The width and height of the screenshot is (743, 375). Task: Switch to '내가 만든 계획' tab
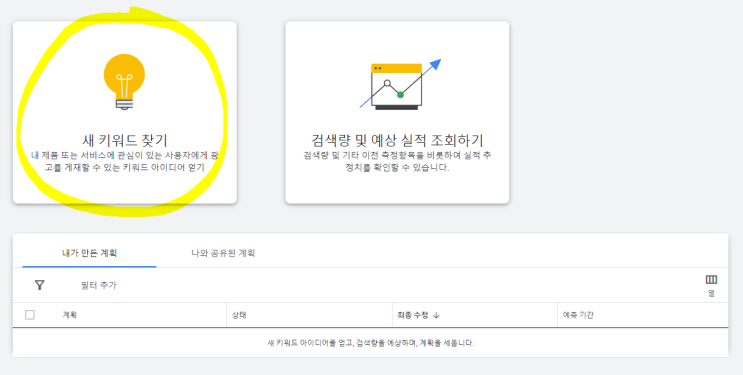[x=89, y=253]
